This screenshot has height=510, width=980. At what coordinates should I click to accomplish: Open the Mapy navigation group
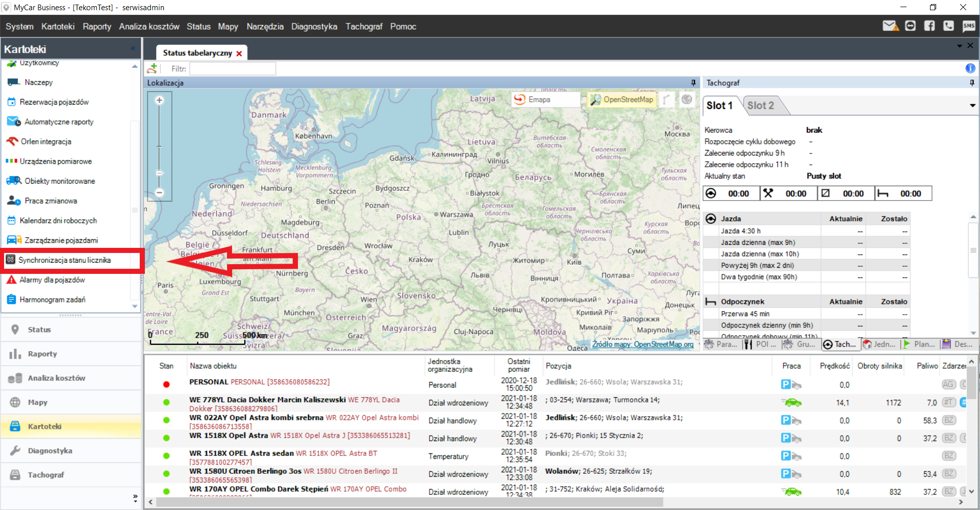[70, 402]
